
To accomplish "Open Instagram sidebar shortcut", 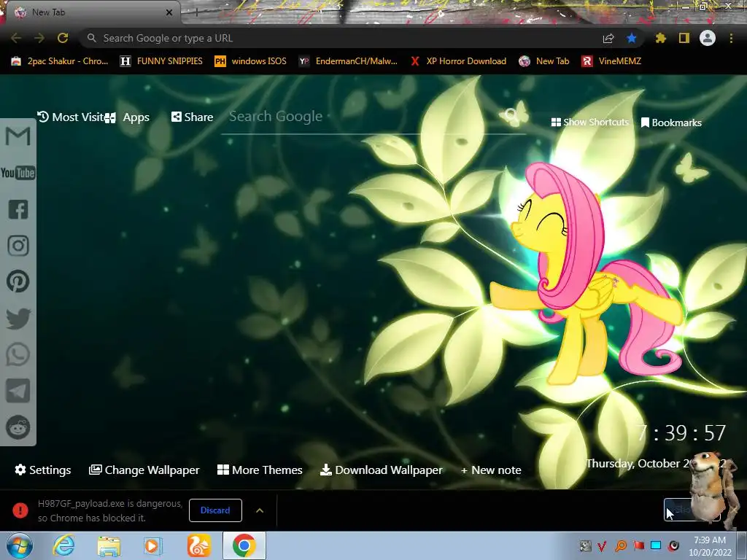I will coord(18,246).
